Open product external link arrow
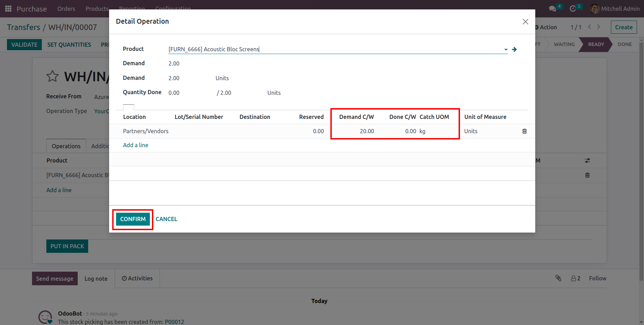Screen dimensions: 644x325 (514, 50)
